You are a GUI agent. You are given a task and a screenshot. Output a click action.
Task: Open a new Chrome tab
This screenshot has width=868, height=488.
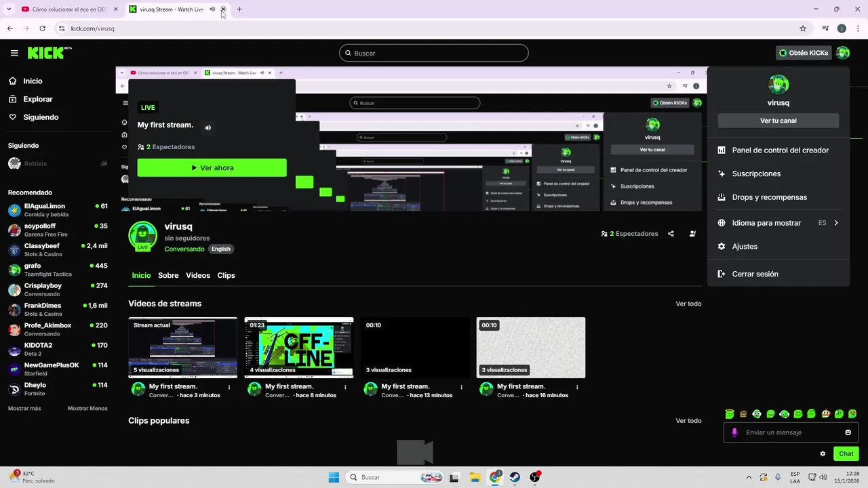click(x=239, y=9)
